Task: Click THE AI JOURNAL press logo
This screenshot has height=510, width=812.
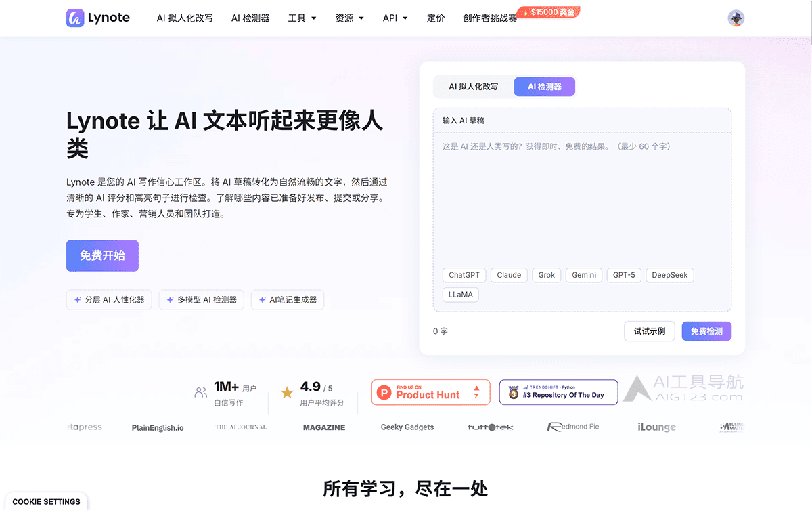Action: (x=241, y=427)
